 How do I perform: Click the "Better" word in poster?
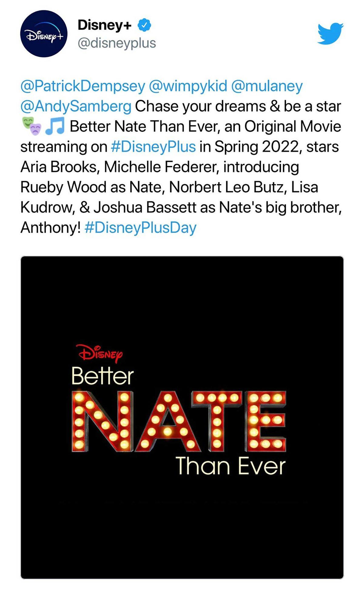pyautogui.click(x=103, y=376)
